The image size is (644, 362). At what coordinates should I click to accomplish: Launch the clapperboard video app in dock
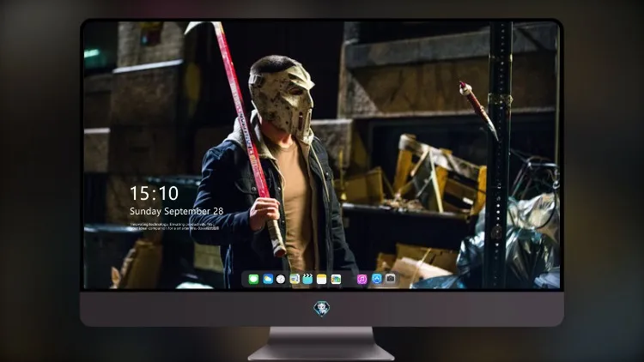tap(307, 279)
